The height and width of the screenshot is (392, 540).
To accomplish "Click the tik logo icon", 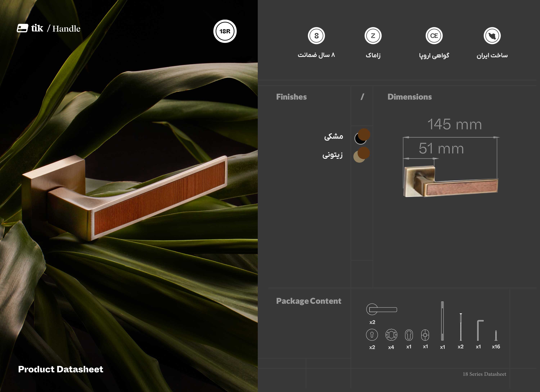I will tap(22, 28).
